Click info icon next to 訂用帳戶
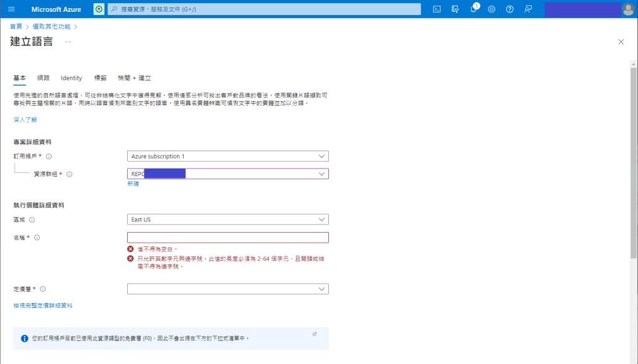The width and height of the screenshot is (638, 364). click(x=49, y=156)
